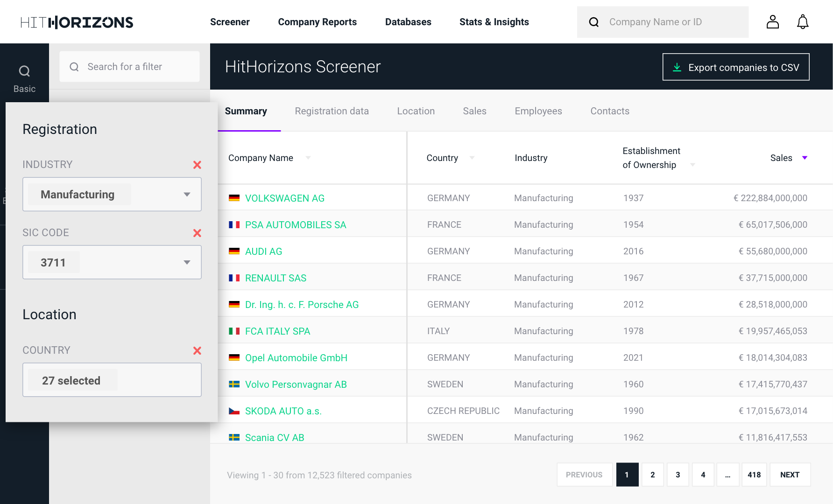Open Scania CV AB company link

[x=275, y=437]
